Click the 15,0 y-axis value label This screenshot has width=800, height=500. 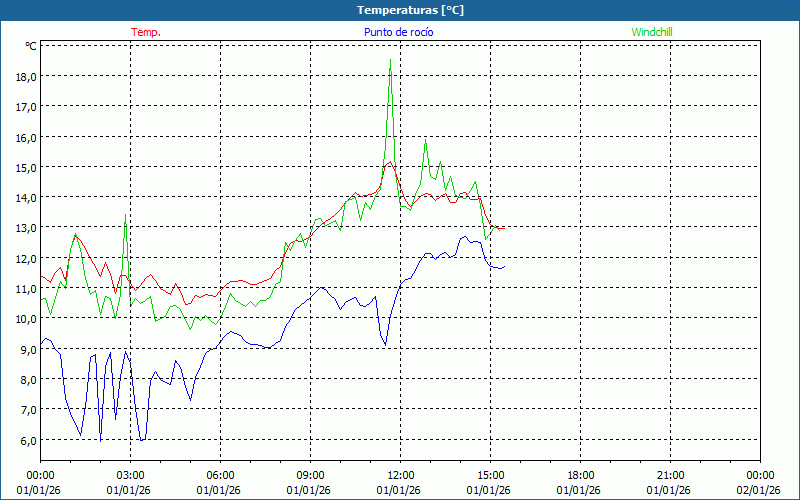coord(26,167)
